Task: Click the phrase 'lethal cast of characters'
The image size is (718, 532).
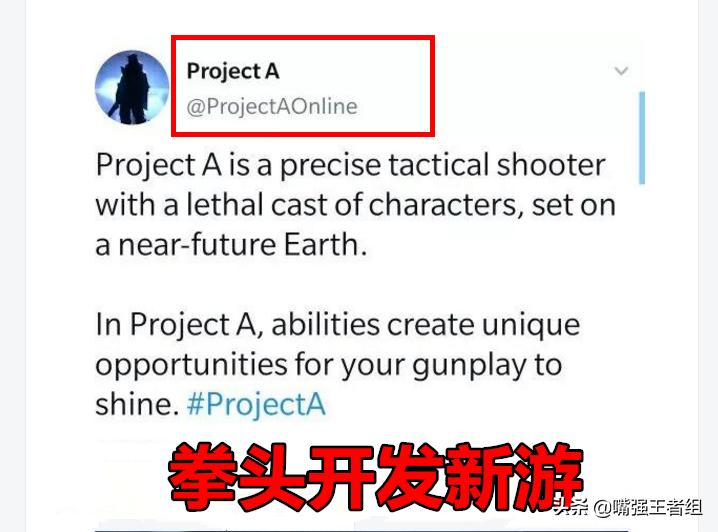Action: [351, 205]
